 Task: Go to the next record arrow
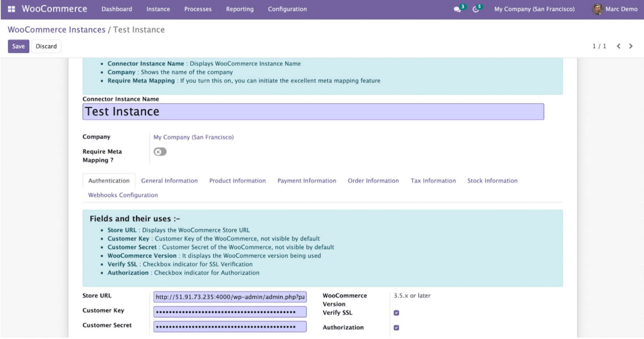631,46
